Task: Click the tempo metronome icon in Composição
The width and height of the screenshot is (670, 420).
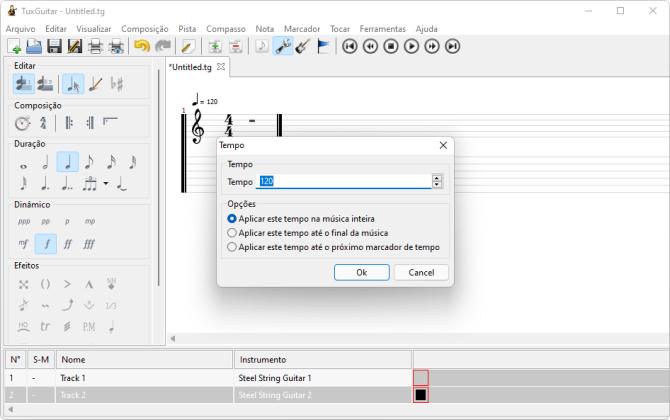Action: click(23, 123)
